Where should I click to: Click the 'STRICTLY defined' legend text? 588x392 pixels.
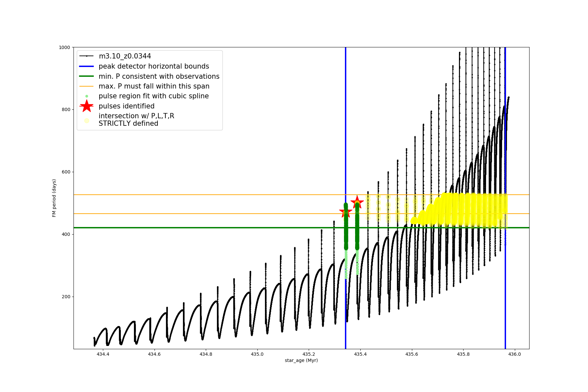click(128, 123)
